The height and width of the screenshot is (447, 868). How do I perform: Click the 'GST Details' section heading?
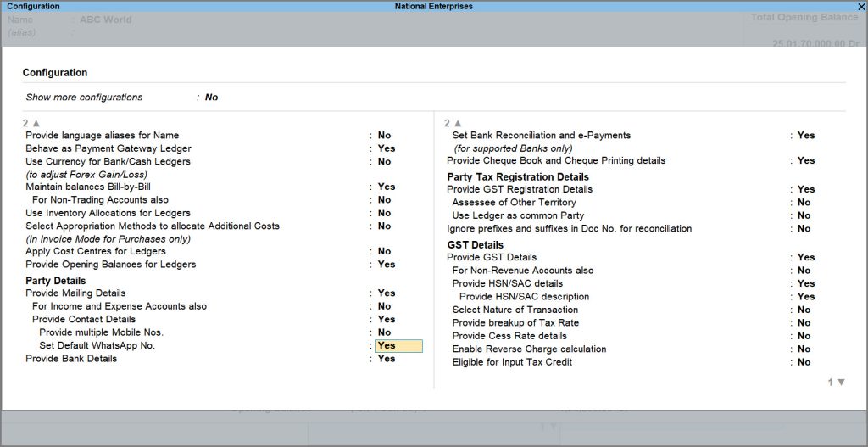coord(476,245)
